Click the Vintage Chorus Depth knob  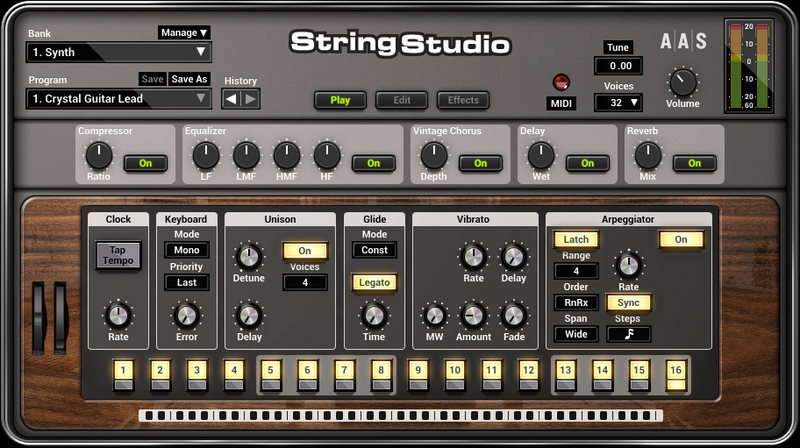[433, 155]
